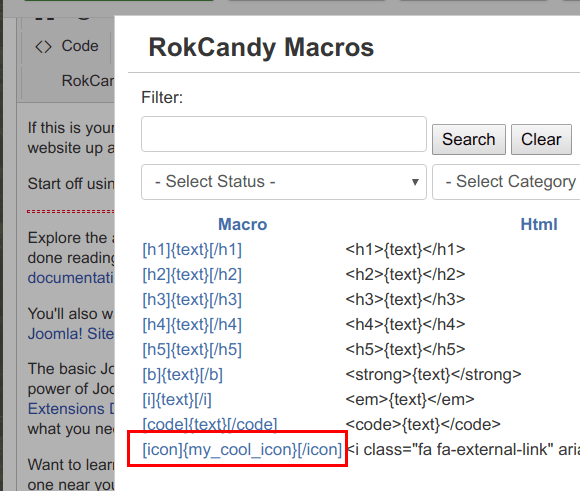
Task: Select the [h4]{text}[/h4] macro
Action: pyautogui.click(x=192, y=325)
